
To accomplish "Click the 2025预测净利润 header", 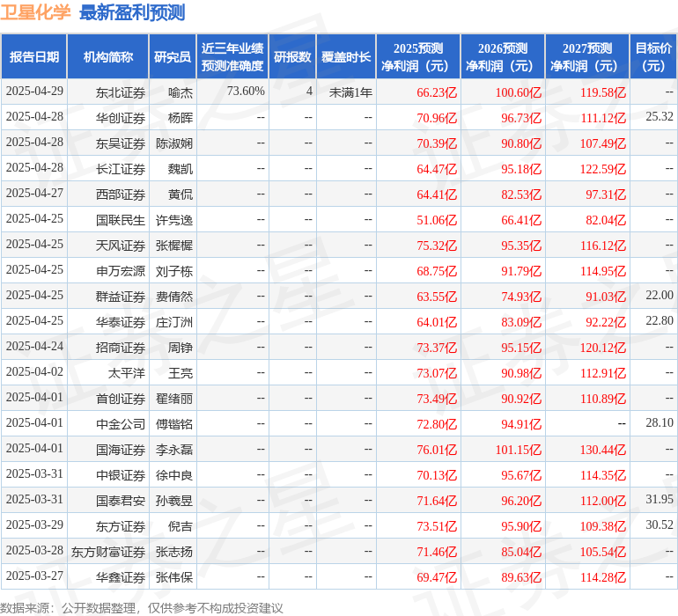I will (x=418, y=56).
